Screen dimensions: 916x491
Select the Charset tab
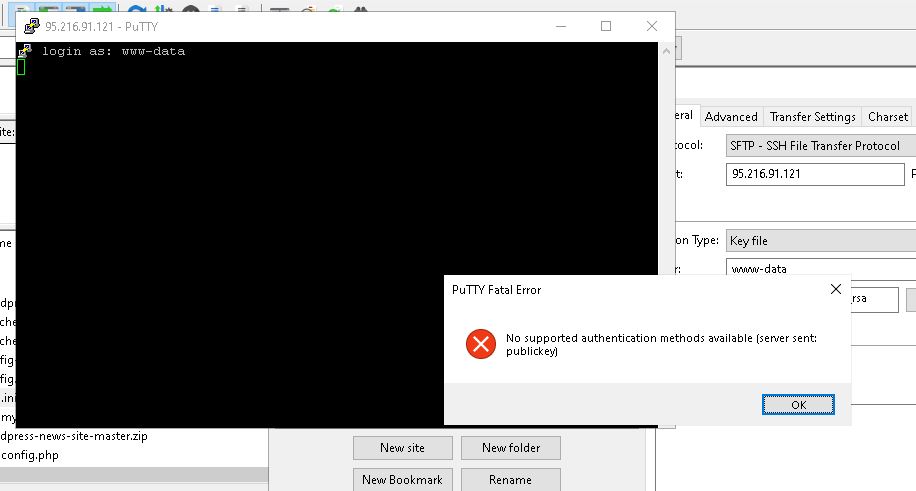[x=887, y=117]
